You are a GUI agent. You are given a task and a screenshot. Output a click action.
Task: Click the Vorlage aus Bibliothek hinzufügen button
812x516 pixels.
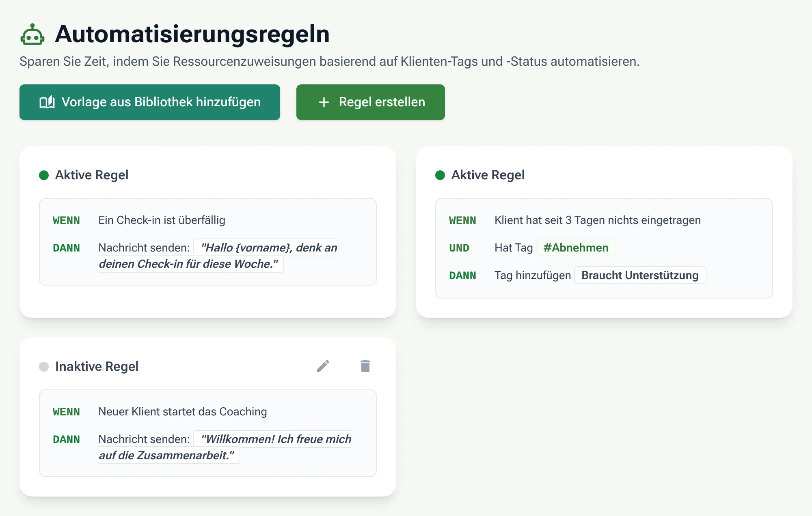(150, 102)
